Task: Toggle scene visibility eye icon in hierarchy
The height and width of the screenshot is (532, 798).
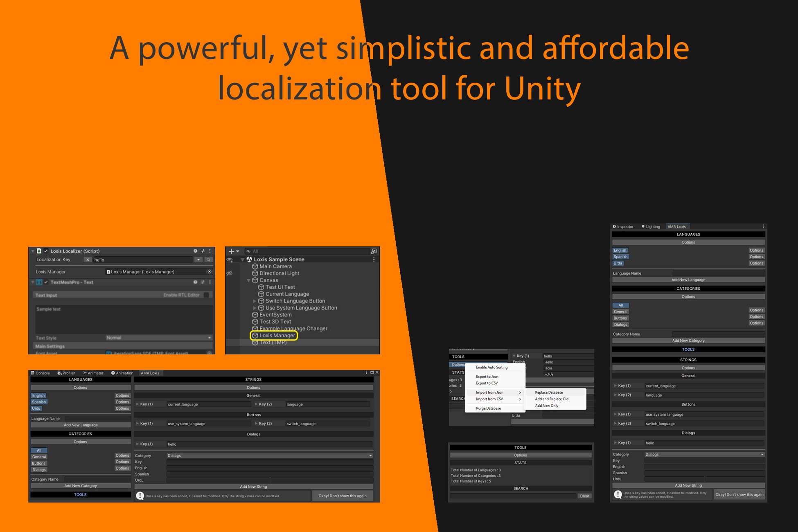Action: [230, 259]
